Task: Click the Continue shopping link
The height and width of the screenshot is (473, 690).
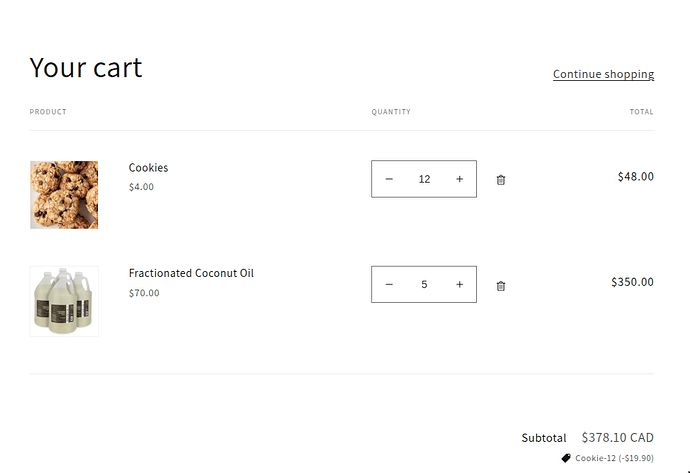Action: (x=603, y=74)
